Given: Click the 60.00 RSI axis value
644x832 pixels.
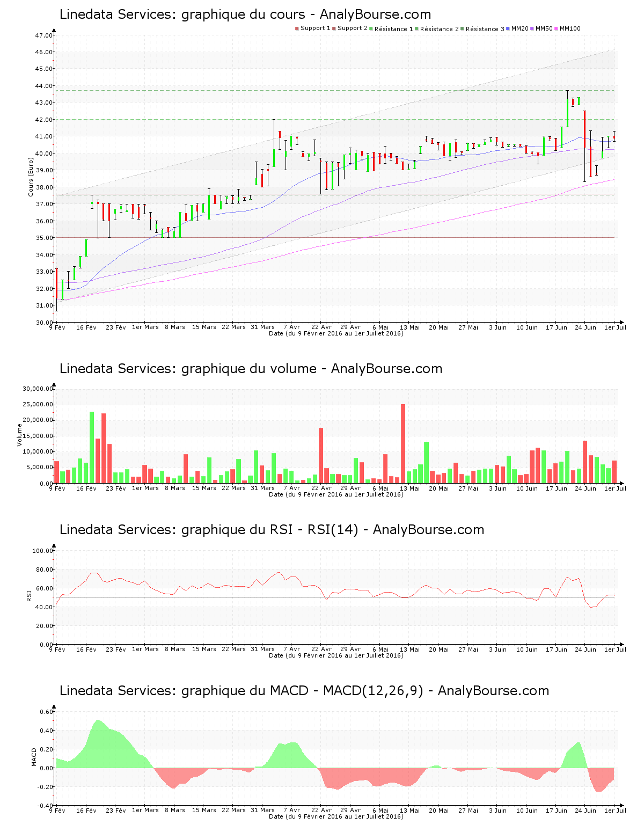Looking at the screenshot, I should coord(44,588).
